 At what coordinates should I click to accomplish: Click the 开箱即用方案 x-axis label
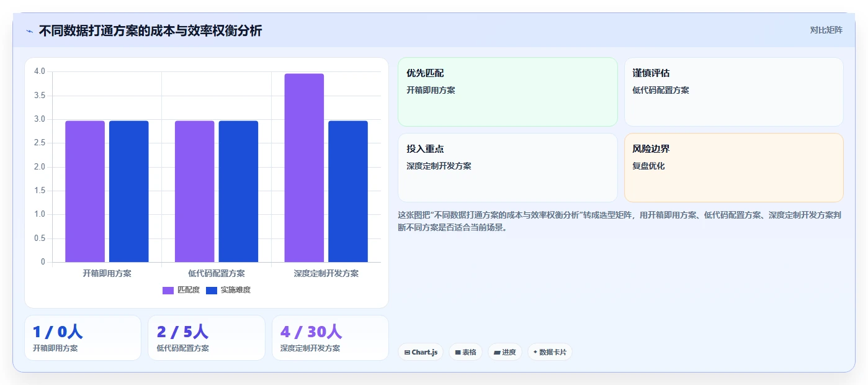coord(107,273)
